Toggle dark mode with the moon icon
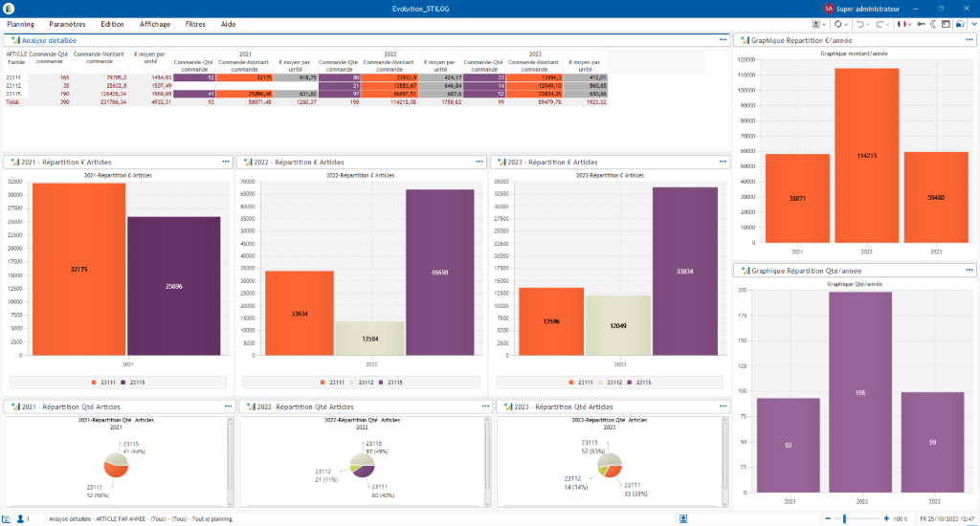This screenshot has height=526, width=980. click(x=933, y=23)
